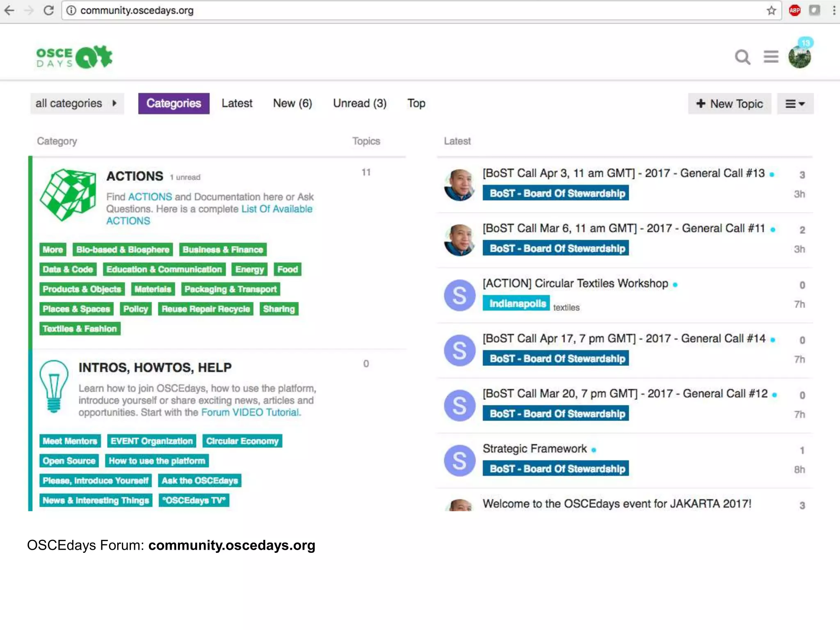Switch to the Top tab
The height and width of the screenshot is (630, 840).
click(x=416, y=103)
